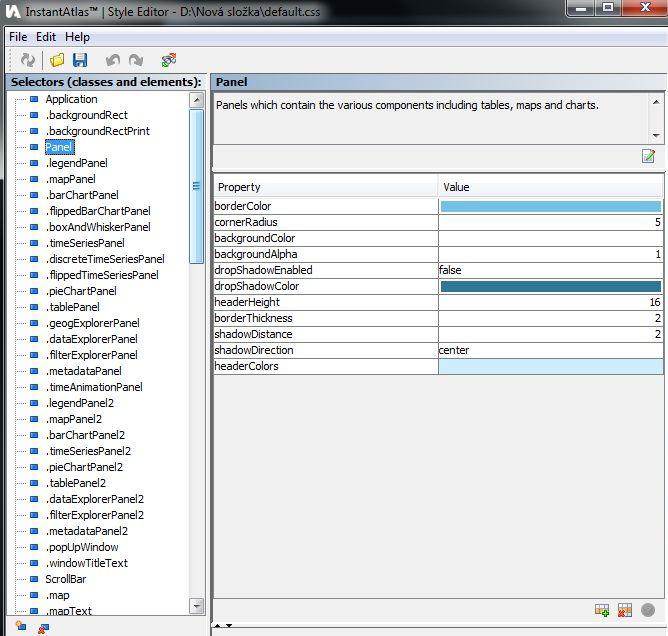Pick the dropShadowColor dark teal swatch
This screenshot has height=636, width=668.
click(x=550, y=287)
